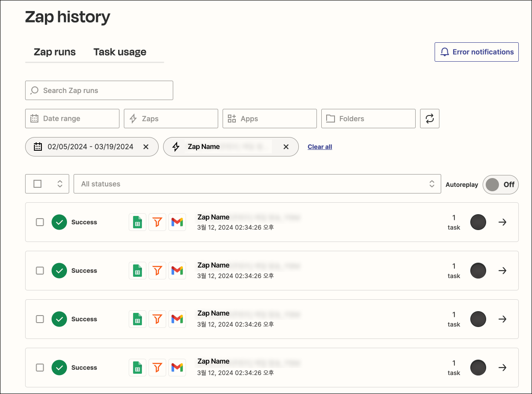
Task: Click Google Sheets icon in second run
Action: [138, 271]
